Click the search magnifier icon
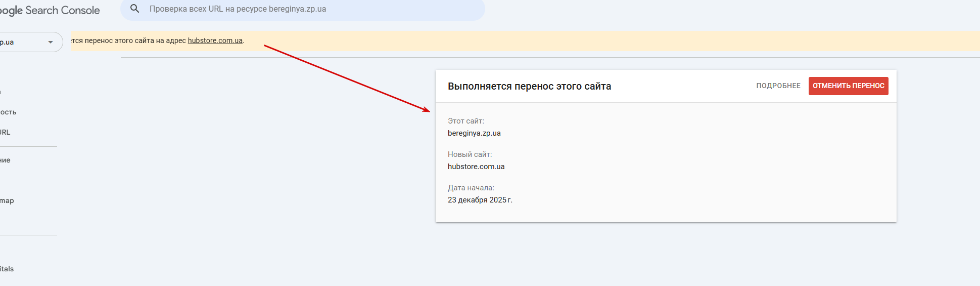Image resolution: width=980 pixels, height=286 pixels. coord(135,9)
